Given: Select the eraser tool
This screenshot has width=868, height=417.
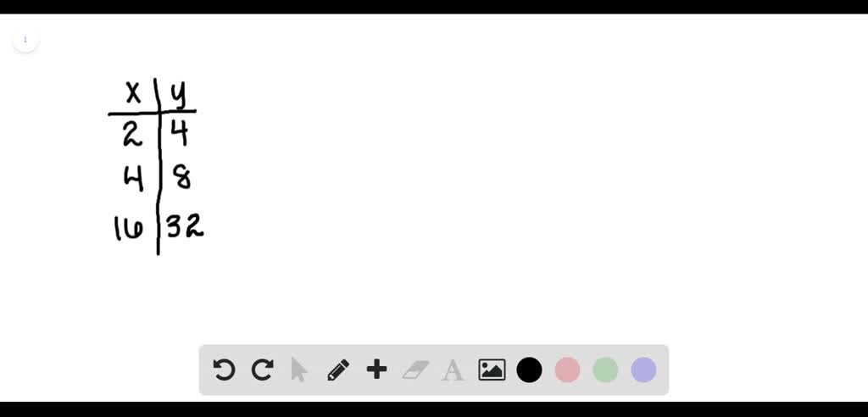Looking at the screenshot, I should point(415,370).
